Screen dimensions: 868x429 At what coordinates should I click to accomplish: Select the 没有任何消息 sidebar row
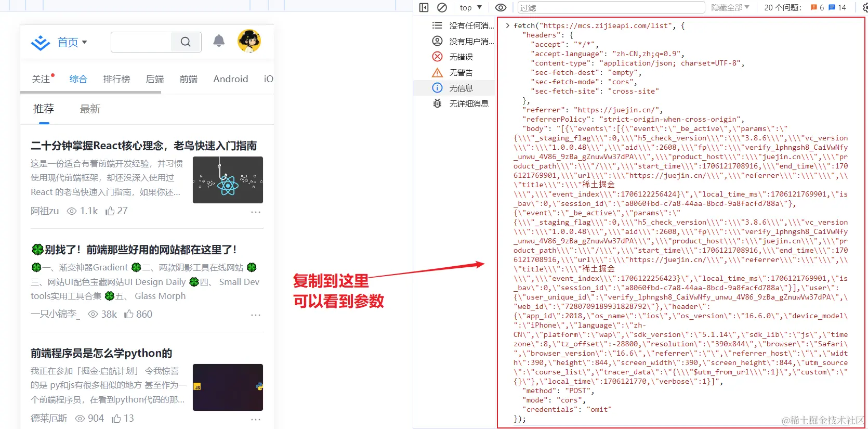(x=455, y=25)
